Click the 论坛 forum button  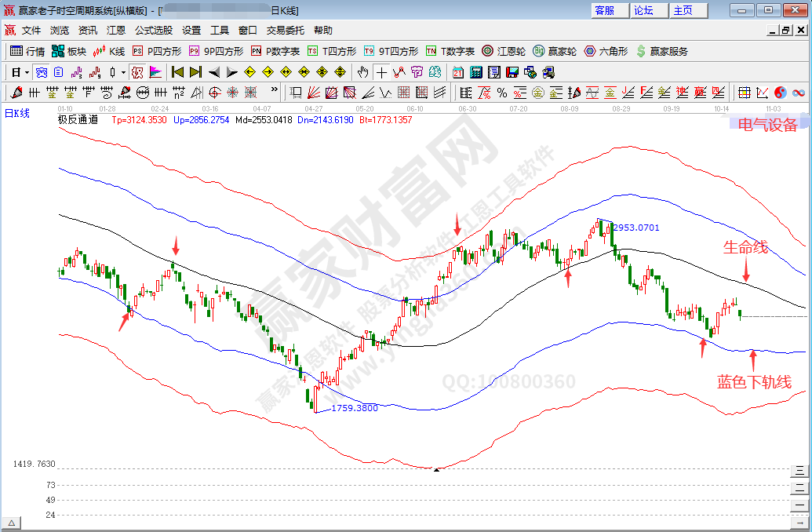(x=643, y=10)
